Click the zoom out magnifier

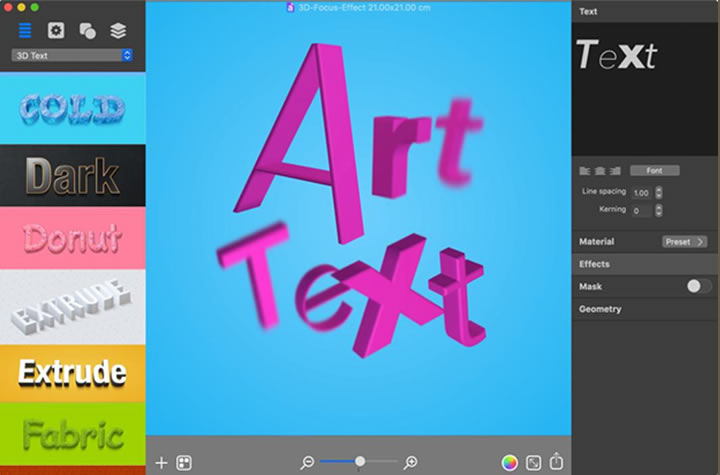[x=307, y=462]
